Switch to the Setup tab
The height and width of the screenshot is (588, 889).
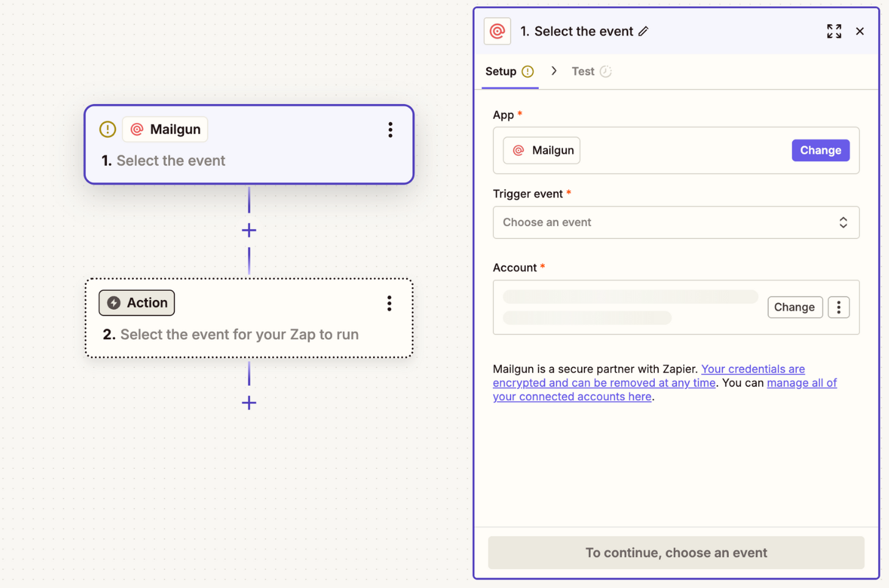pos(501,71)
